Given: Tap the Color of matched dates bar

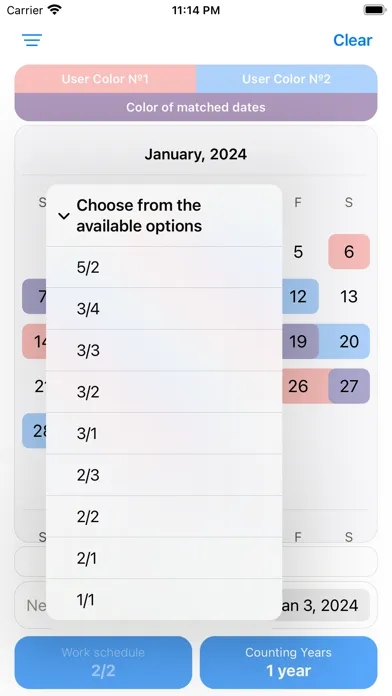Looking at the screenshot, I should click(196, 107).
